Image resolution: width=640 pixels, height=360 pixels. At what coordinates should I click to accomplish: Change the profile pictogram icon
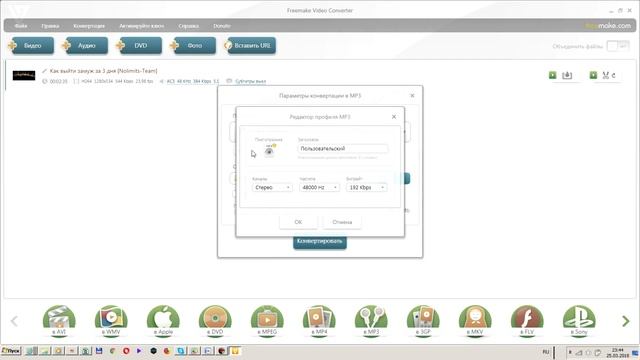point(269,151)
